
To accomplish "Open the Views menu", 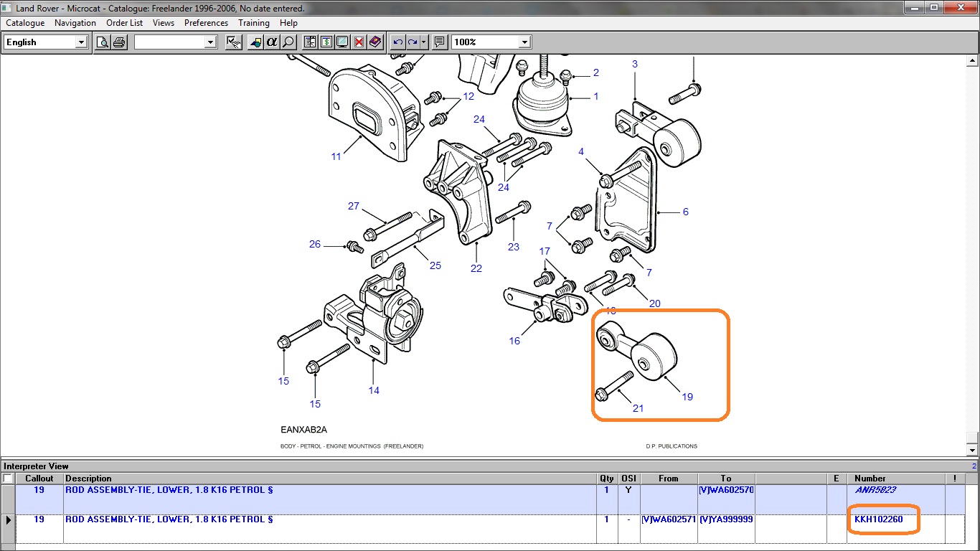I will 164,23.
